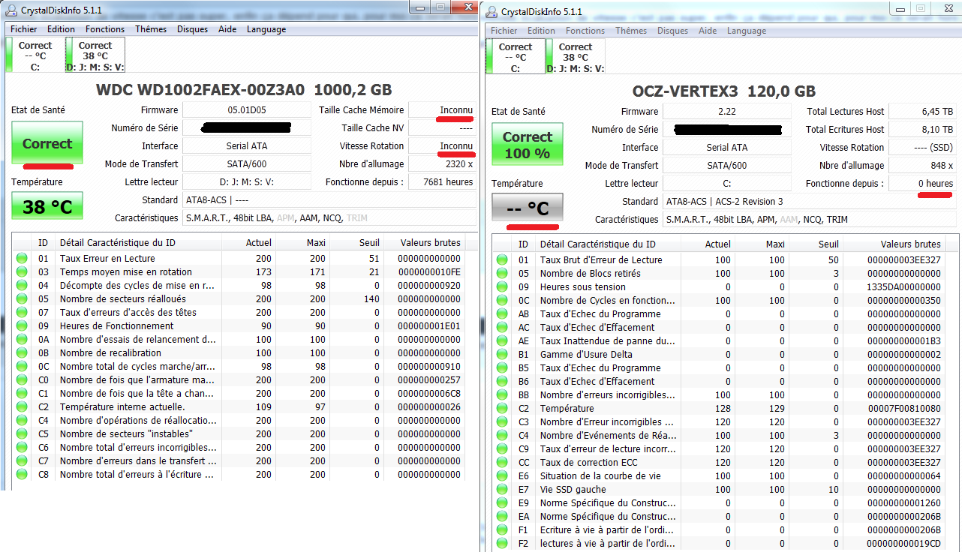
Task: Select the D: J: M: S: V: disk in the OCZ window
Action: tap(576, 58)
